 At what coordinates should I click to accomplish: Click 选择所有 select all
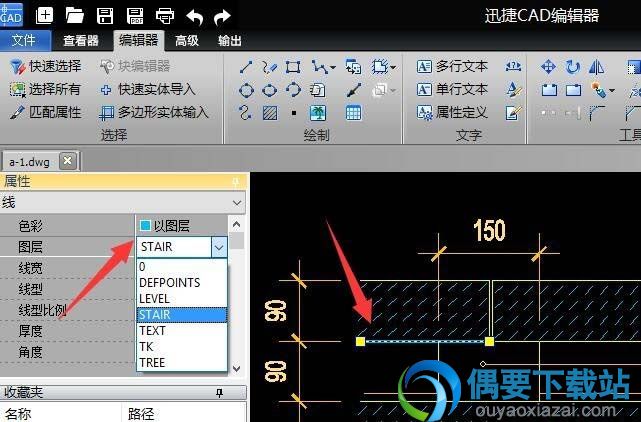[x=45, y=89]
